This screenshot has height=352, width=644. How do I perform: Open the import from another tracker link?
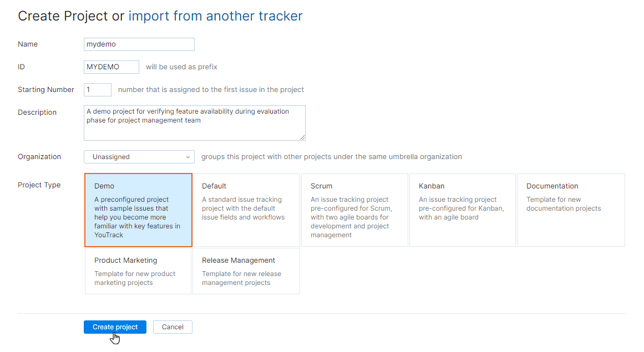216,16
